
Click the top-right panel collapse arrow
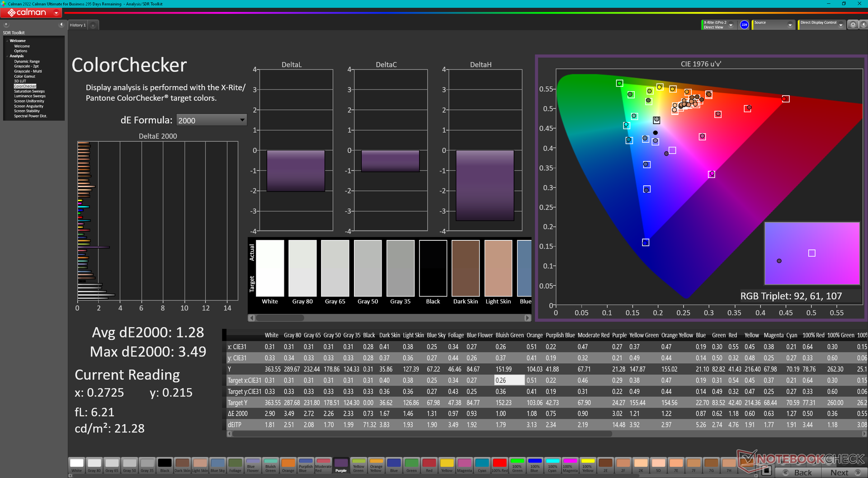tap(863, 25)
